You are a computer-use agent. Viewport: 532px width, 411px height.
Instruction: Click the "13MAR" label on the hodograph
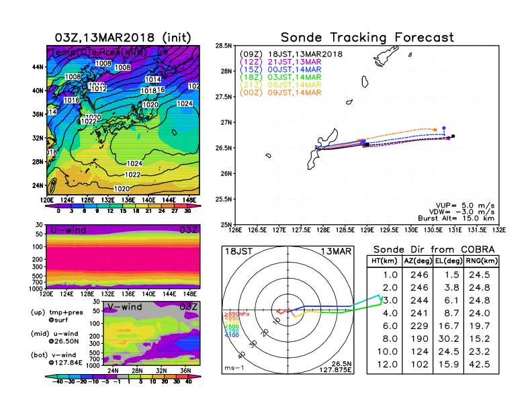pyautogui.click(x=336, y=251)
